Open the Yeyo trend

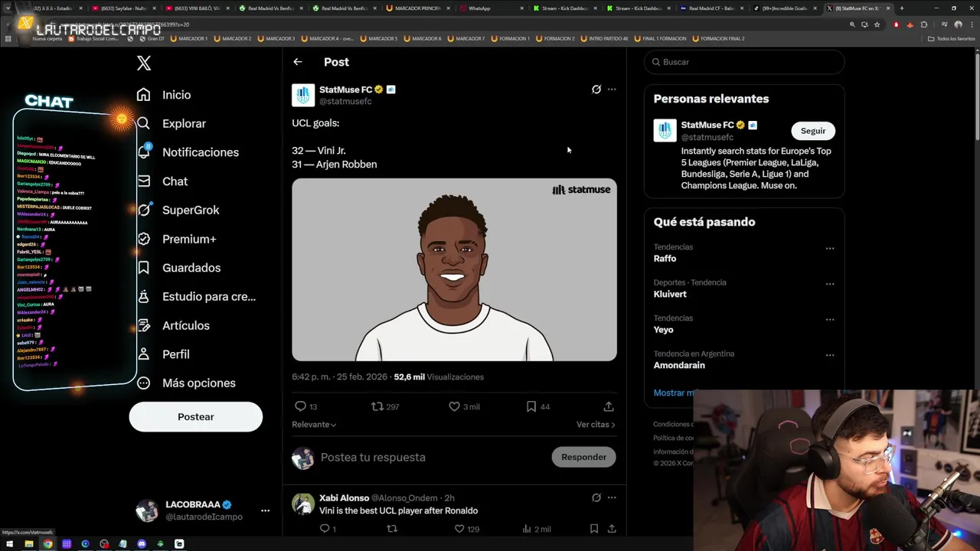pyautogui.click(x=663, y=330)
